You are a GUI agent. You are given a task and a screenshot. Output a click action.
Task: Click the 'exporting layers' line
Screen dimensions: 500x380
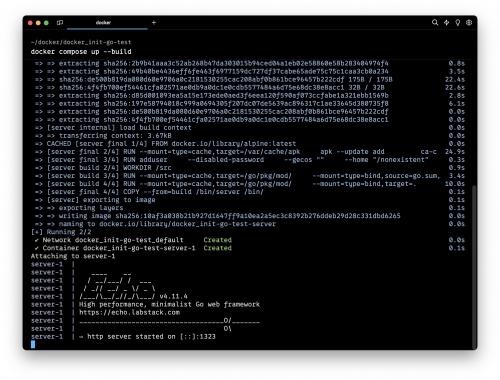click(79, 208)
